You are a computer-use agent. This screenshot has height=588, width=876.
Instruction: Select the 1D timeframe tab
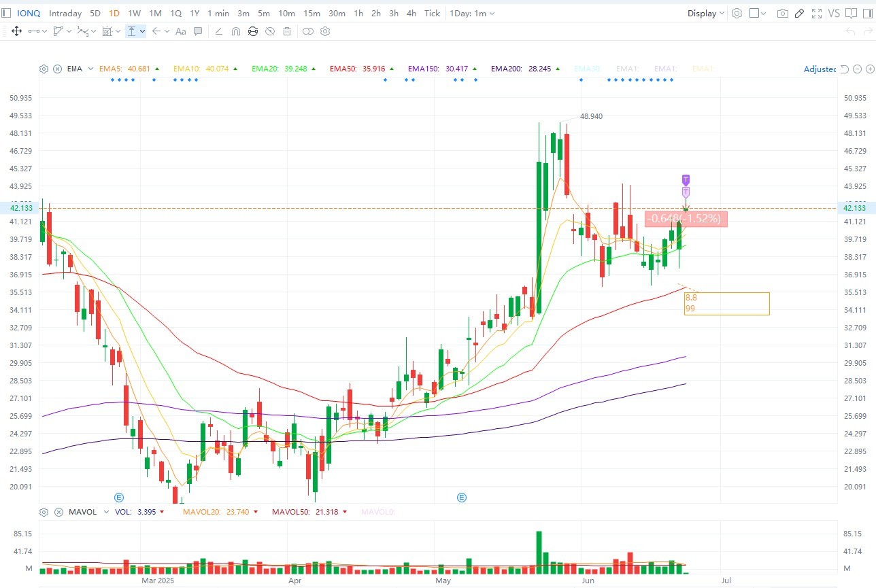tap(114, 13)
